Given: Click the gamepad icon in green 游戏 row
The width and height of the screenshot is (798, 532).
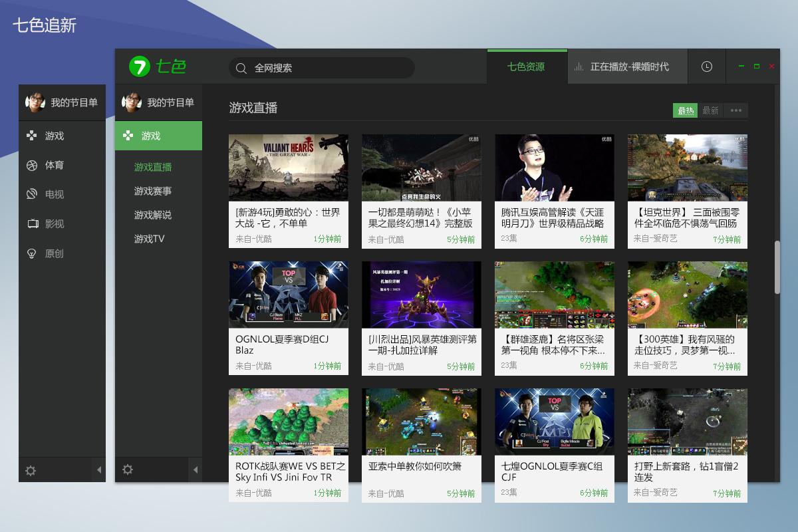Looking at the screenshot, I should pos(128,136).
